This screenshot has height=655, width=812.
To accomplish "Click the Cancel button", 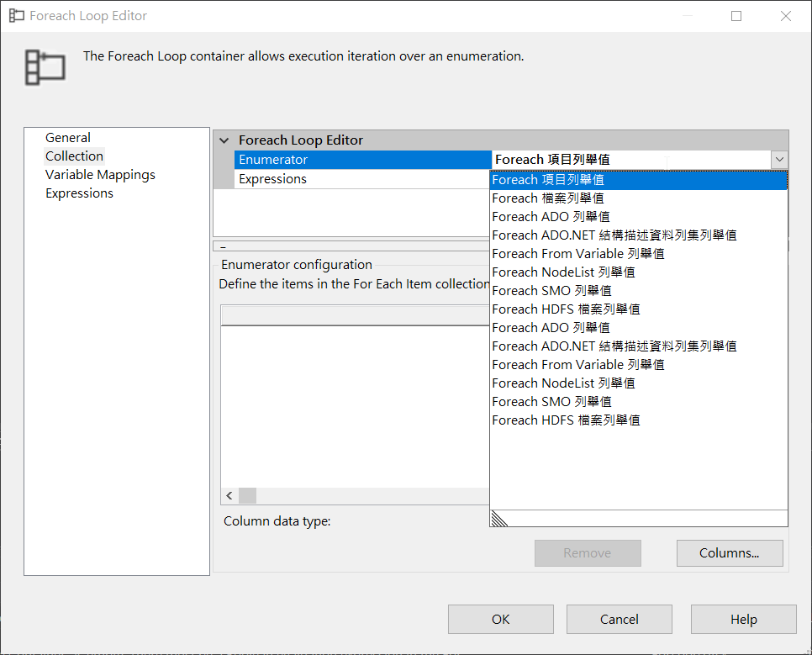I will pyautogui.click(x=619, y=620).
